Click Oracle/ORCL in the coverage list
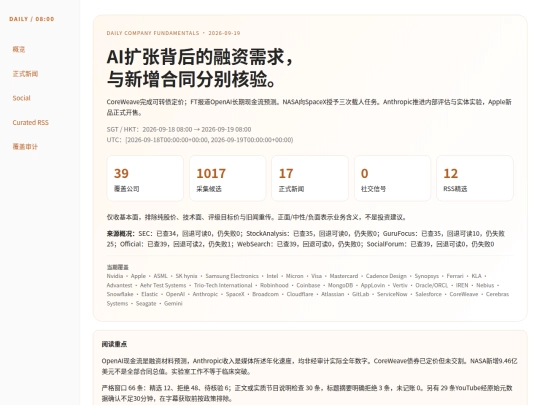Viewport: 540px width, 405px height. [x=432, y=285]
